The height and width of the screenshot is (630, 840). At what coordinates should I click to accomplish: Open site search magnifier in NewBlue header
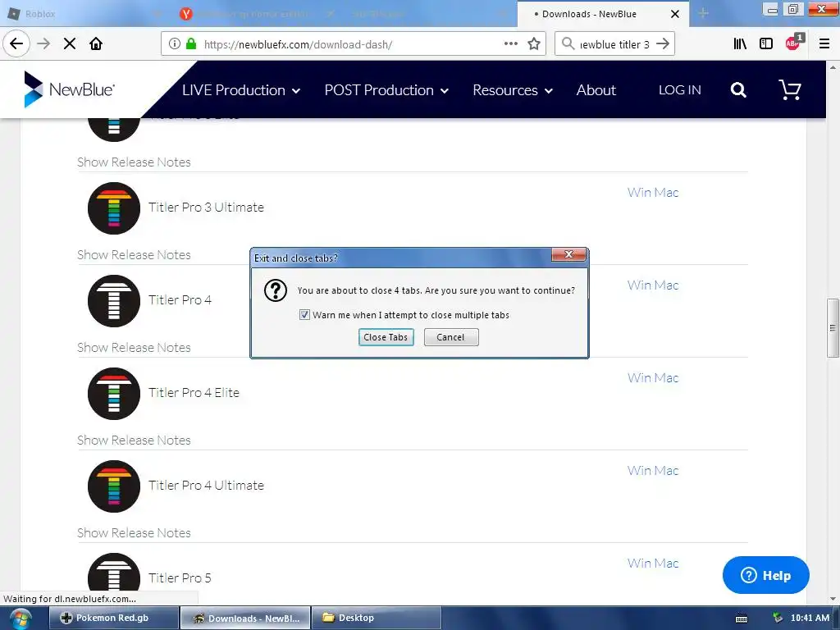click(738, 90)
